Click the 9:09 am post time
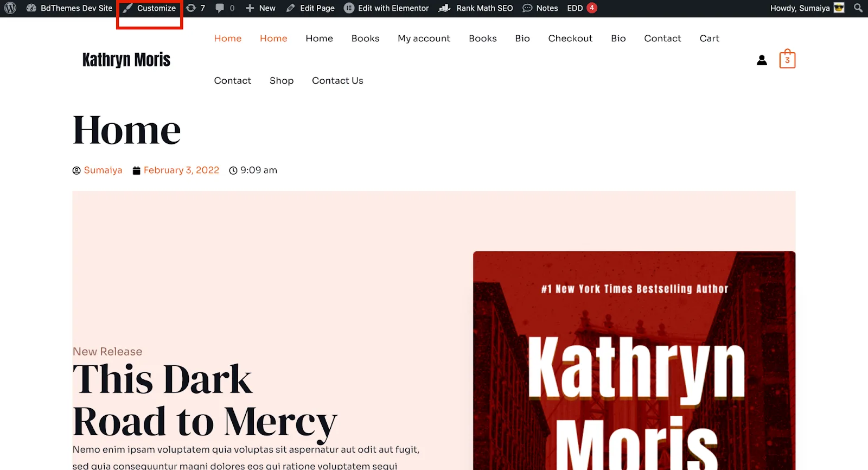 tap(259, 170)
